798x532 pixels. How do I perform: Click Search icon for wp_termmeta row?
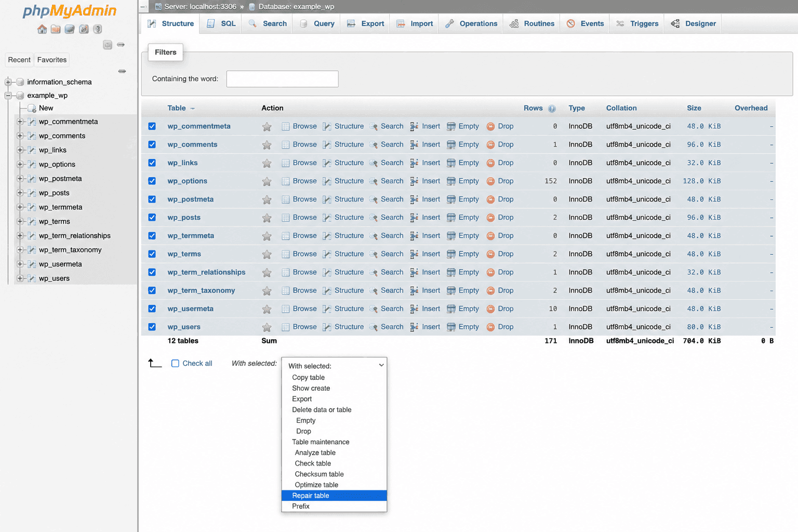[x=374, y=236]
